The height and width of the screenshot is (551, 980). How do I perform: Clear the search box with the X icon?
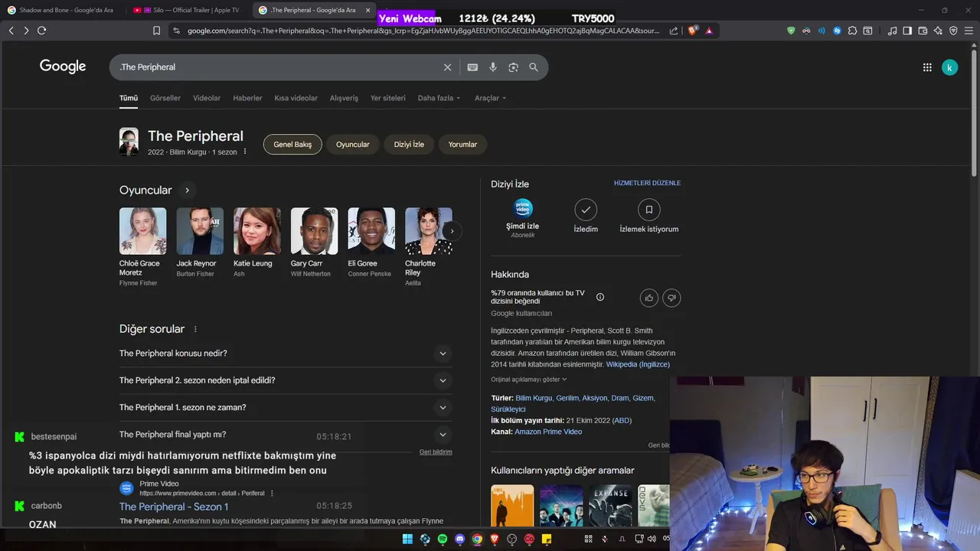(448, 67)
